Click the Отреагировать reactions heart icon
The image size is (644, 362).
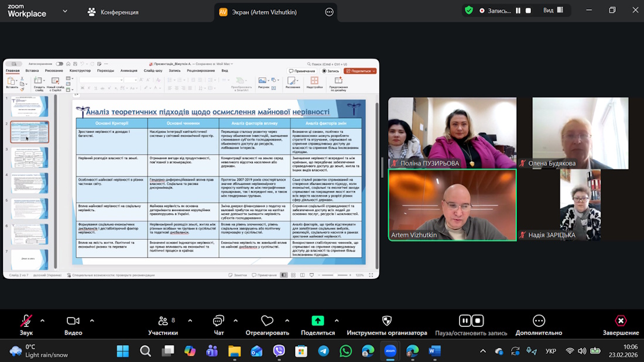267,321
